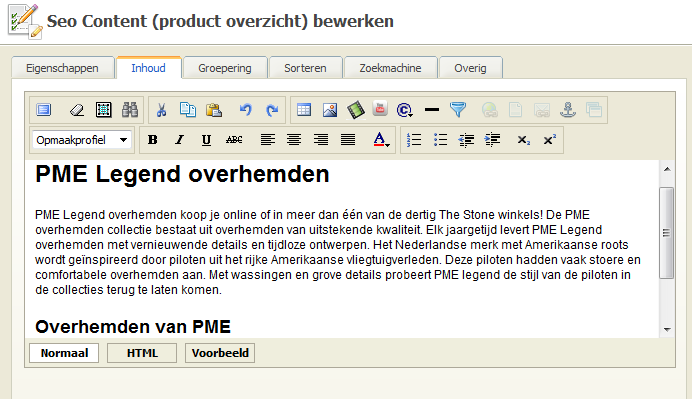Screen dimensions: 692x399
Task: Toggle italic formatting
Action: click(x=179, y=140)
